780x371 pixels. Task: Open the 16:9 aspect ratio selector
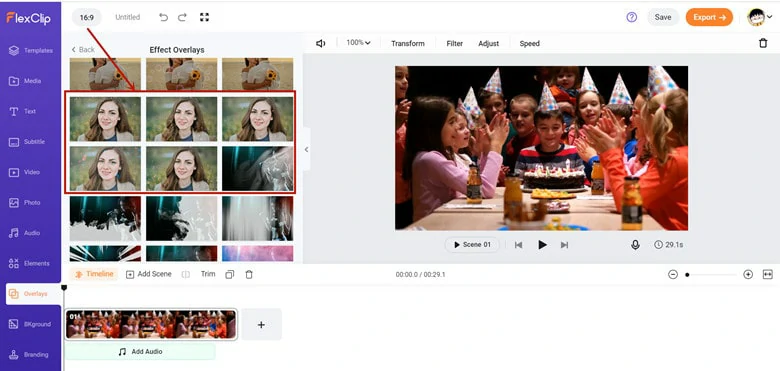pyautogui.click(x=87, y=17)
